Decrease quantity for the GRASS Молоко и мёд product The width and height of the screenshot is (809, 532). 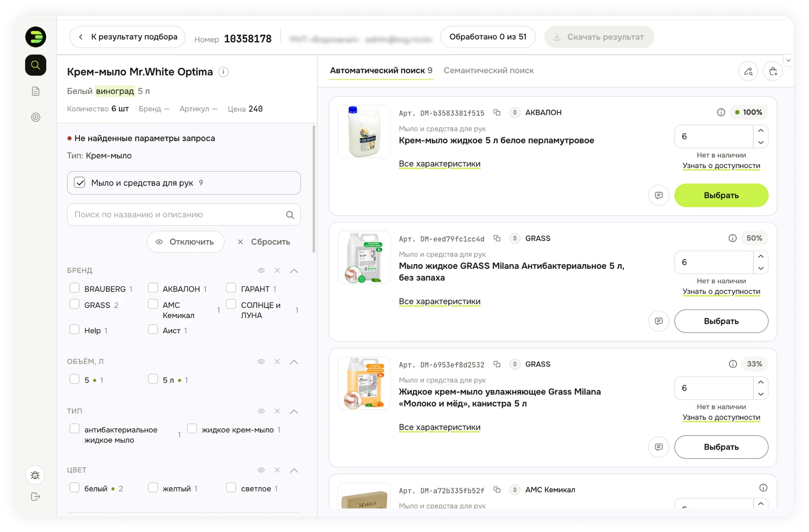(x=761, y=394)
